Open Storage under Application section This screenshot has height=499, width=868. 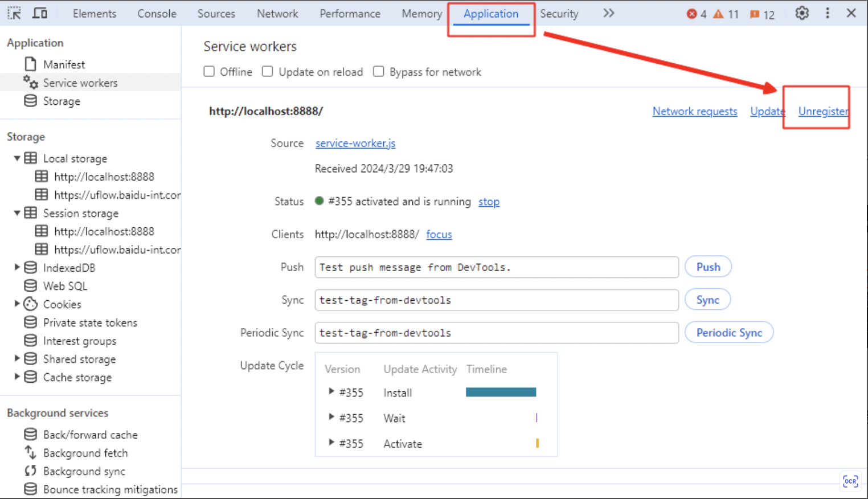tap(62, 101)
